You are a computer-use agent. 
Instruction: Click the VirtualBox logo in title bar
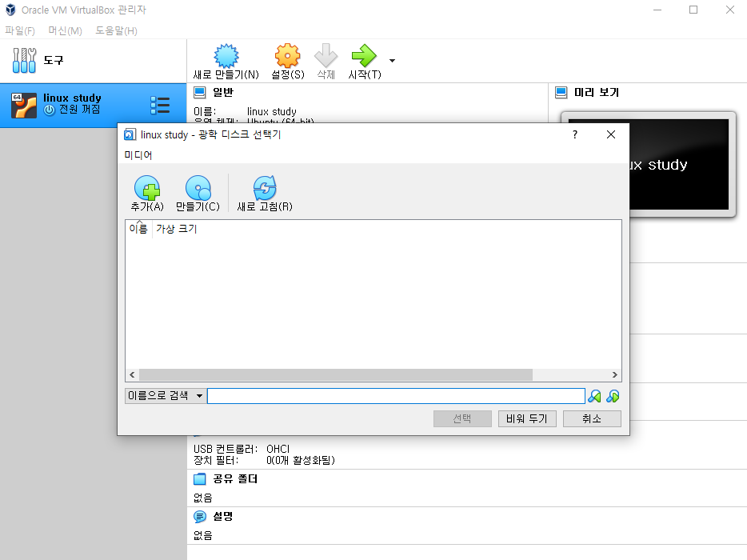coord(10,10)
